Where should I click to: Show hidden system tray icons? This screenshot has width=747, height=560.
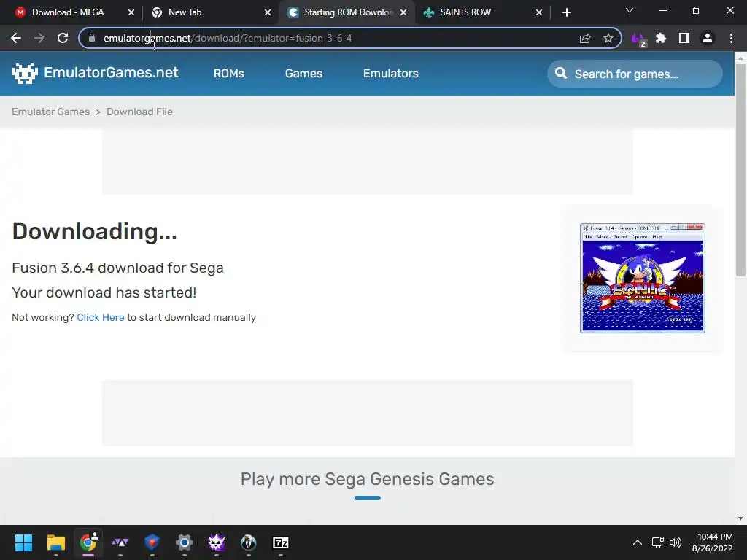pyautogui.click(x=637, y=542)
